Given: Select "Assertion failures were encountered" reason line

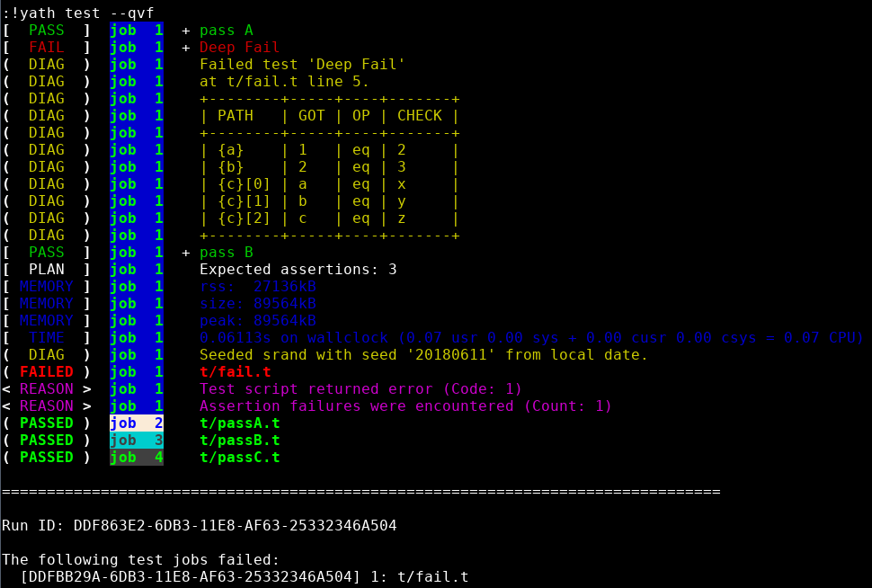Looking at the screenshot, I should (x=405, y=405).
